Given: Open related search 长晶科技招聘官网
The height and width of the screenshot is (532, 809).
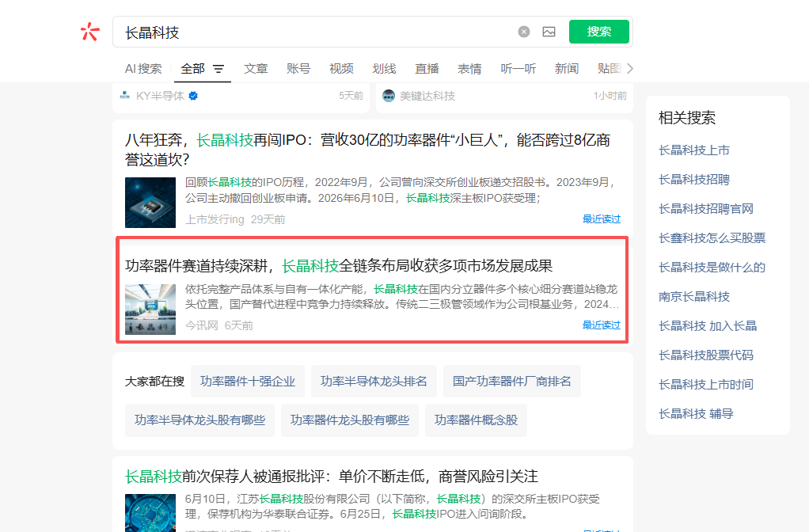Looking at the screenshot, I should pyautogui.click(x=706, y=209).
